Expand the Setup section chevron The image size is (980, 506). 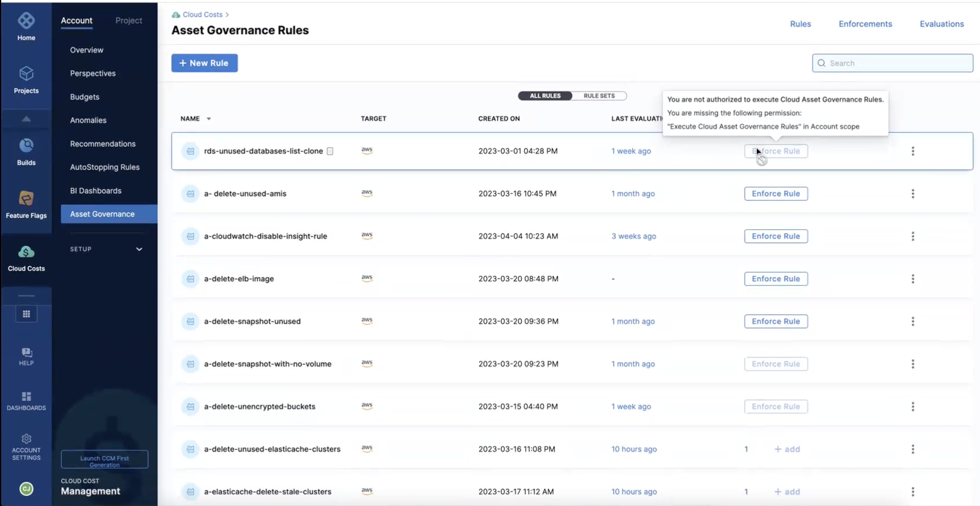139,249
